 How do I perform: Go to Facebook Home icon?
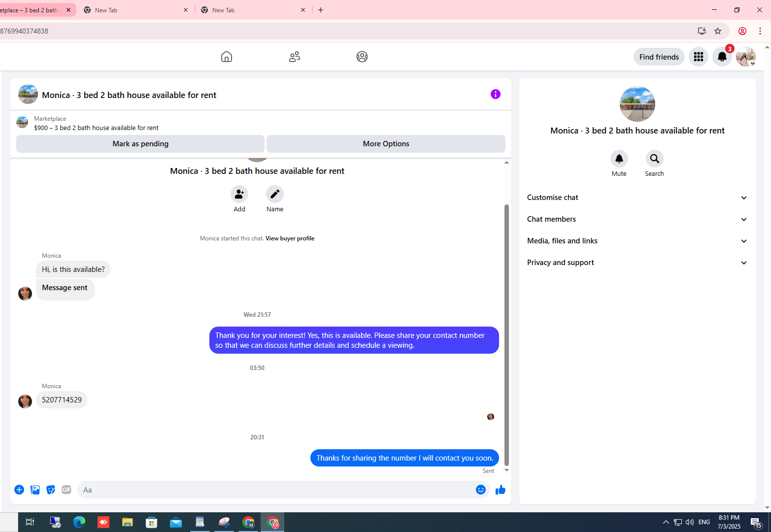[x=227, y=57]
